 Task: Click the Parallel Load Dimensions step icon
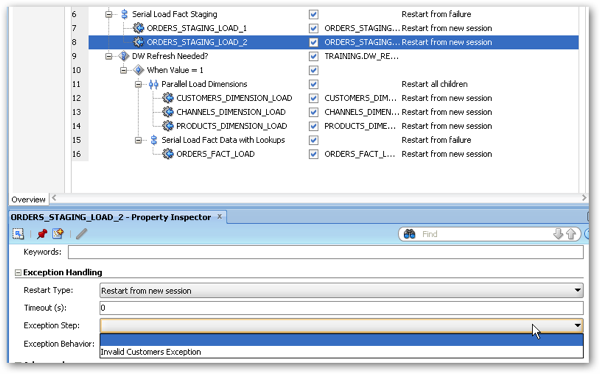[x=153, y=84]
